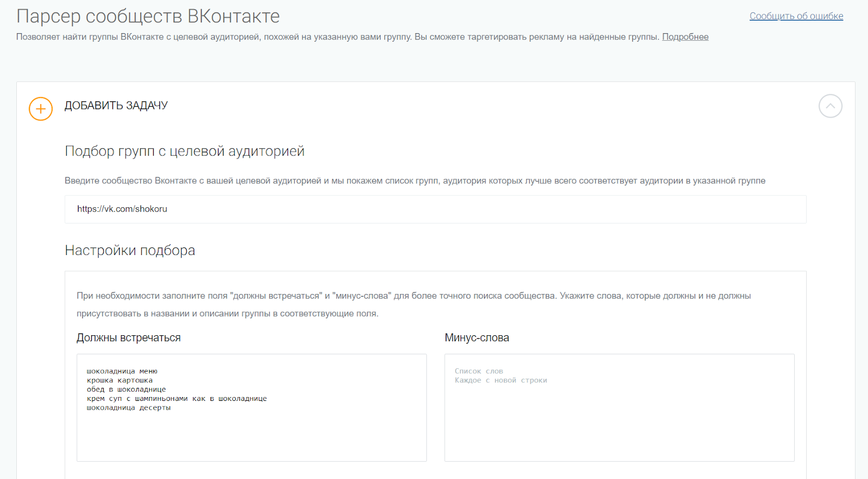Click the "ДОБАВИТЬ ЗАДАЧУ" header text
Viewport: 868px width, 479px height.
coord(116,106)
